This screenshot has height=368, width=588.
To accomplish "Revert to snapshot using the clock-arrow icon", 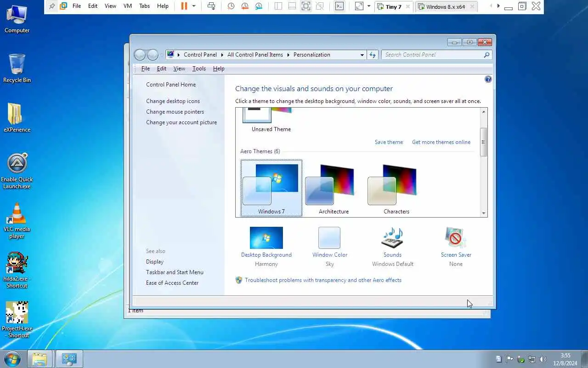I will coord(245,6).
